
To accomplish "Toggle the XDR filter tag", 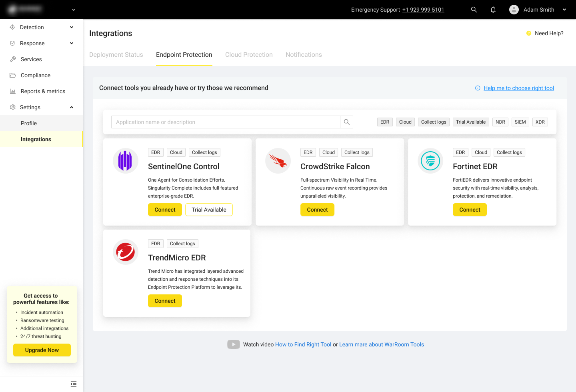I will point(540,122).
